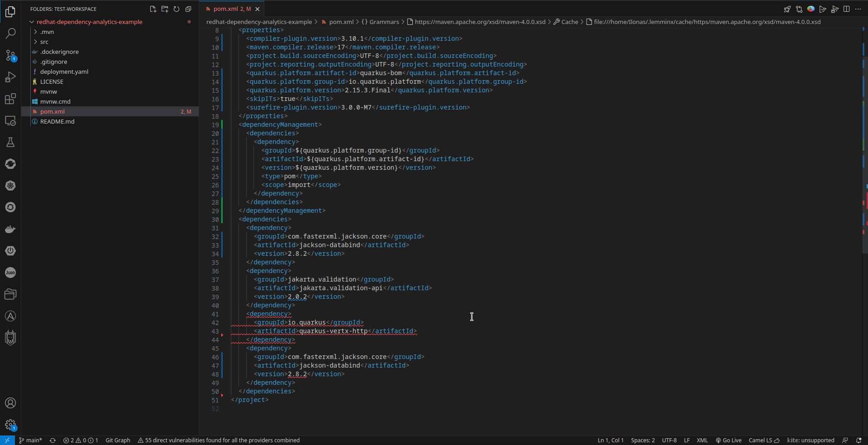
Task: Open the Search view in the activity bar
Action: coord(10,33)
